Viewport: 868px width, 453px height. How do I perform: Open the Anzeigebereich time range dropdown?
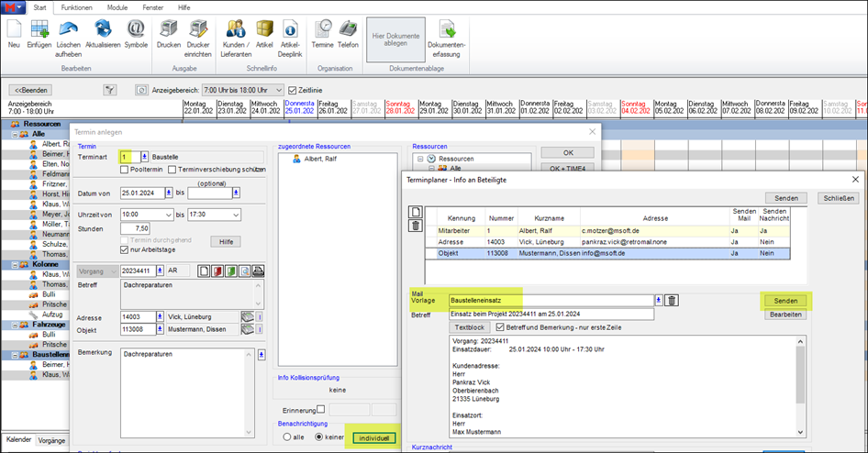pyautogui.click(x=277, y=90)
